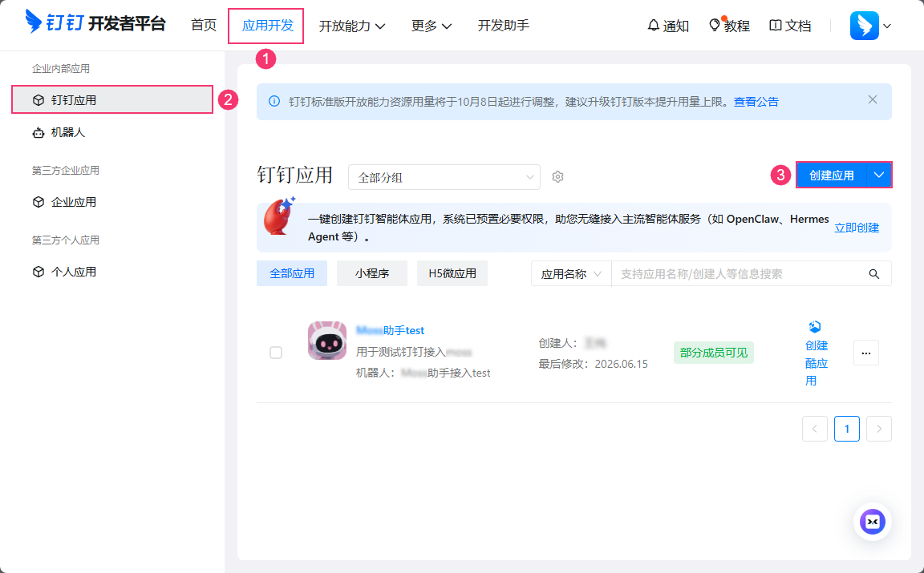Viewport: 924px width, 573px height.
Task: Click the Moss助手test app thumbnail
Action: coord(327,341)
